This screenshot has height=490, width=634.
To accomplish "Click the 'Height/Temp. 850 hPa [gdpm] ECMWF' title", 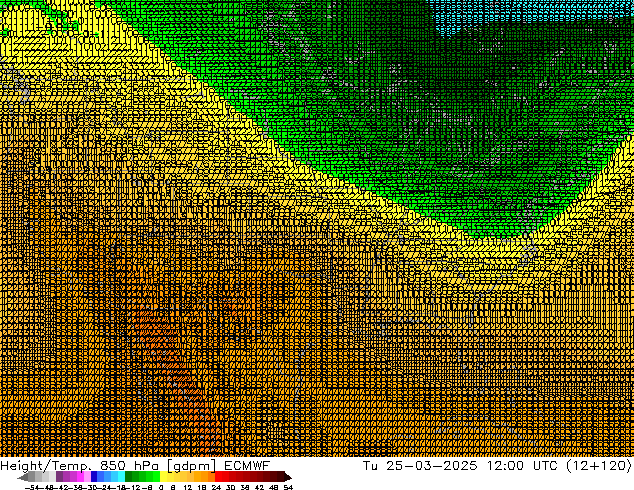I will pos(135,466).
